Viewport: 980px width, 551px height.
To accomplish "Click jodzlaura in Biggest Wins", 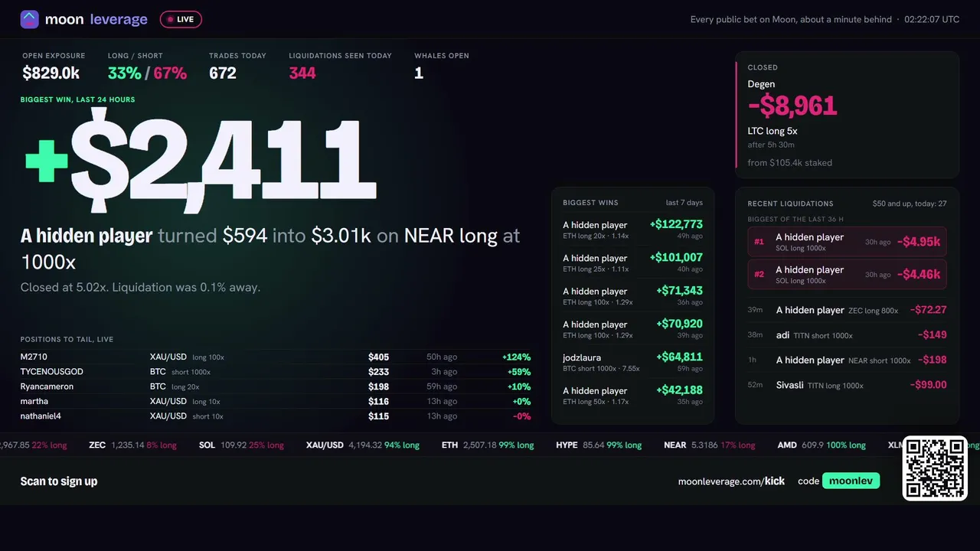I will [582, 357].
